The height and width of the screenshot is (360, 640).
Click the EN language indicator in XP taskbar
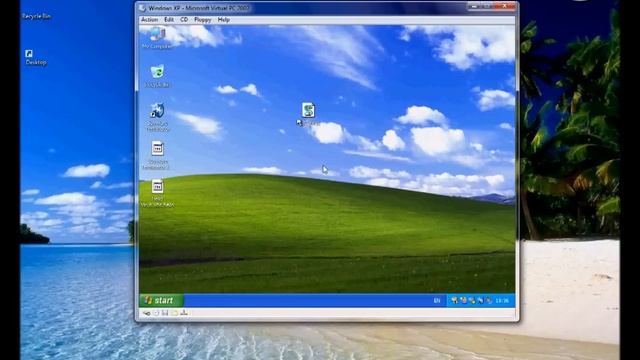coord(437,301)
